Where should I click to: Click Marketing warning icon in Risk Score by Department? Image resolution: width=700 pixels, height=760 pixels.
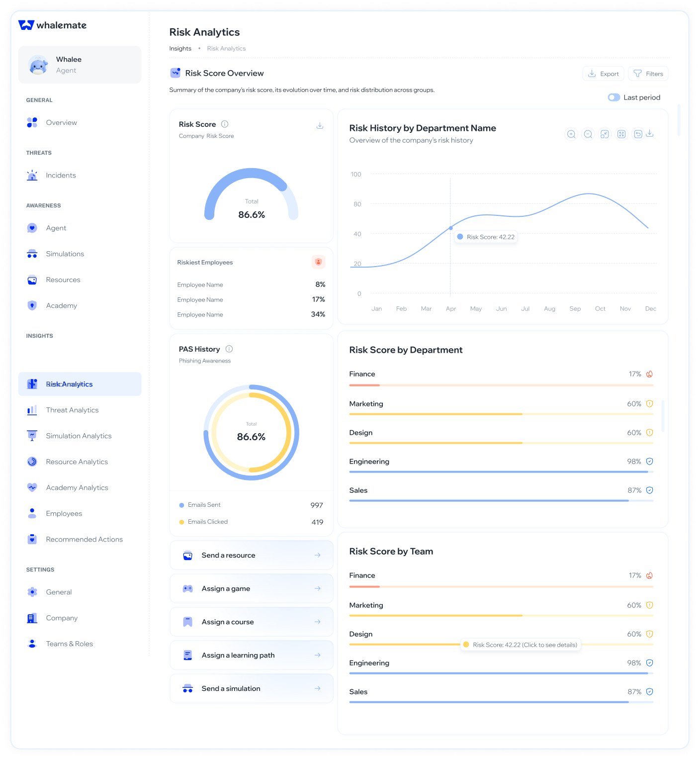tap(649, 404)
